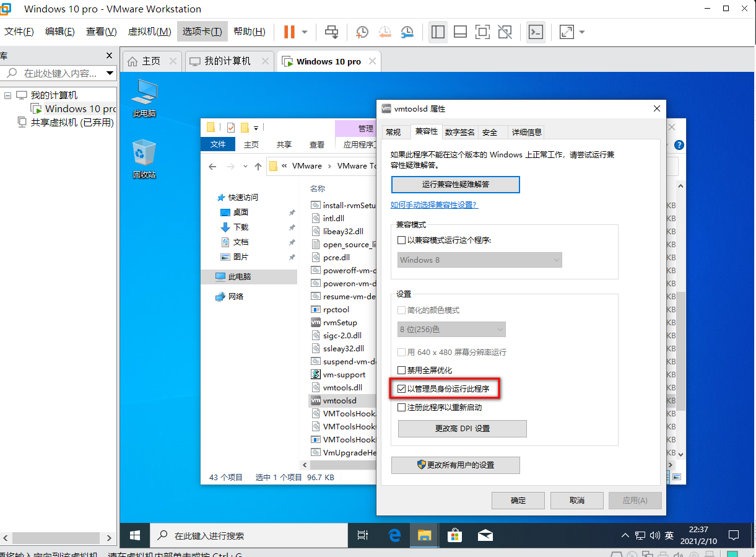Select the 回收站 Recycle Bin desktop icon
The height and width of the screenshot is (557, 756).
click(144, 159)
